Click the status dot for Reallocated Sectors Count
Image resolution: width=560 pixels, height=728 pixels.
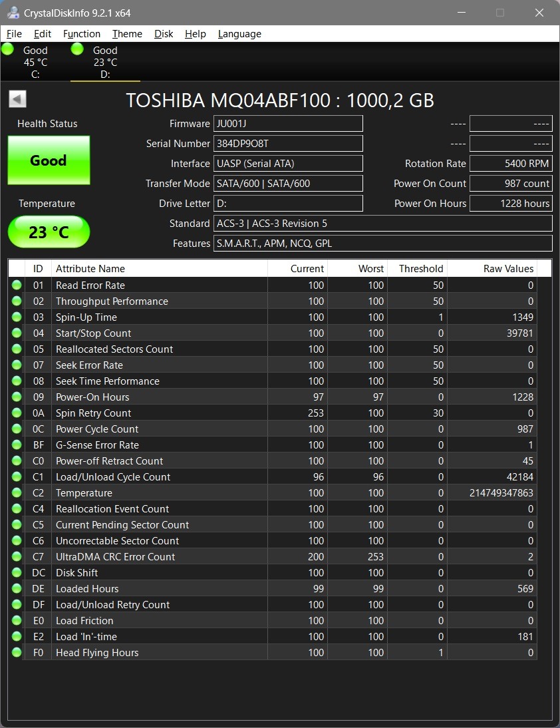[17, 349]
